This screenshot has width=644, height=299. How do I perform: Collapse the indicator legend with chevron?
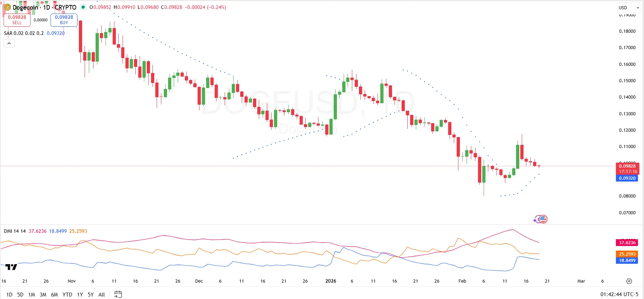pos(9,43)
